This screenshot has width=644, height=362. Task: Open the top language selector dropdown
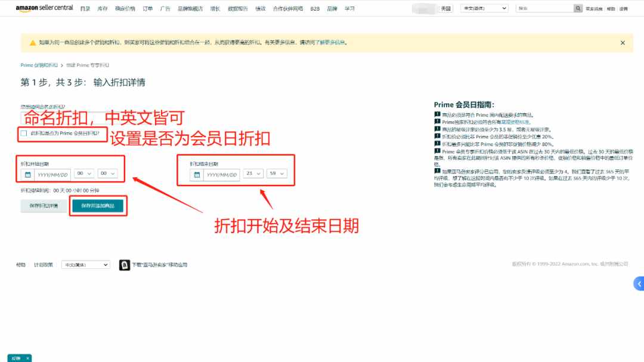(484, 8)
